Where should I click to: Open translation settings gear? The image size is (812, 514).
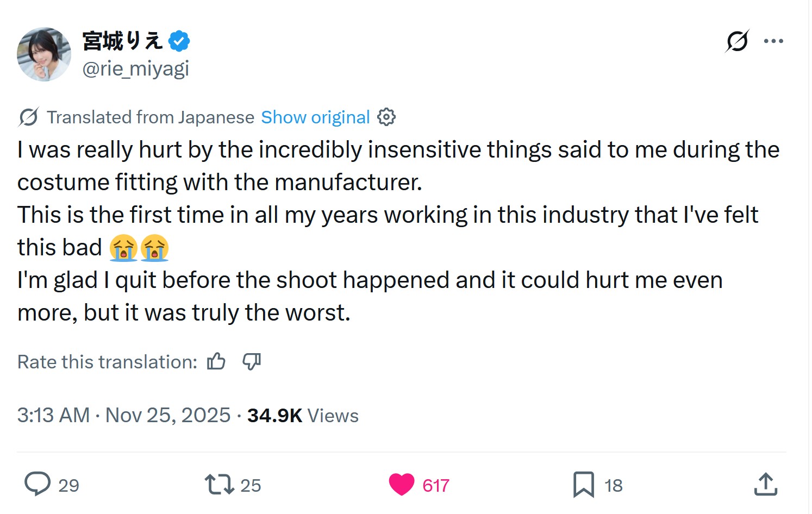point(386,117)
